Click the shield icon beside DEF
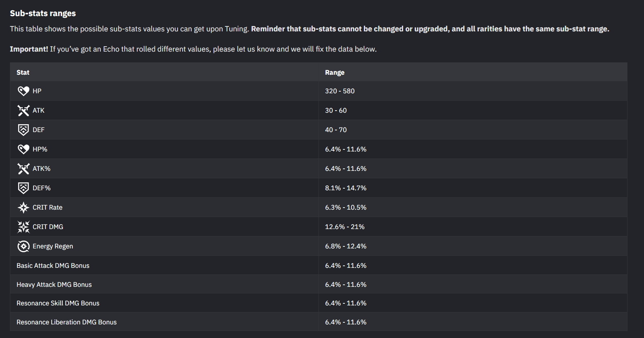Screen dimensions: 644x338 tap(24, 130)
